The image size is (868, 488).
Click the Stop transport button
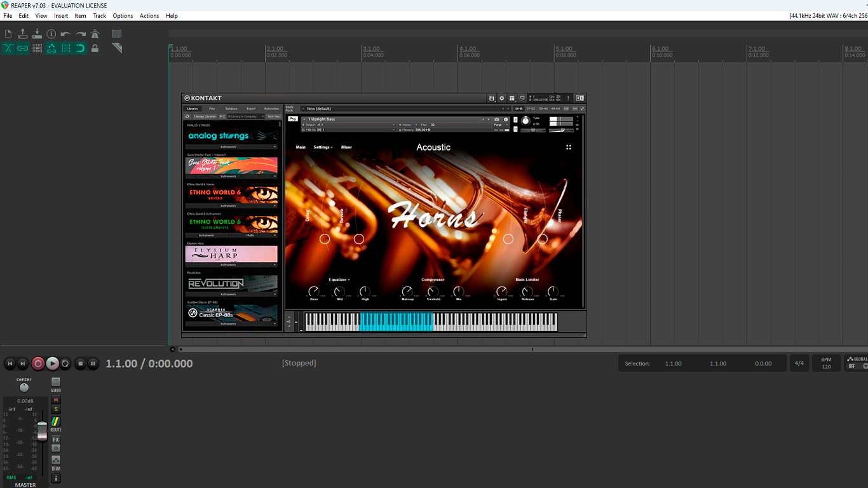[80, 363]
